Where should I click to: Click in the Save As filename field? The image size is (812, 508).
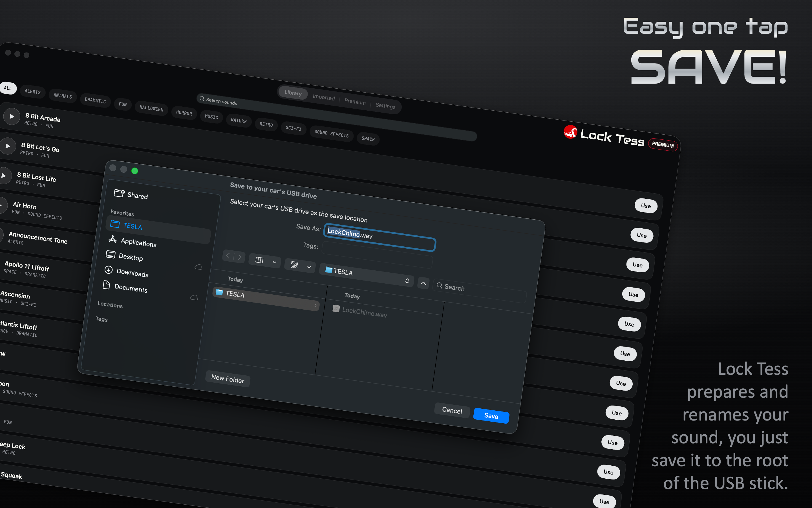379,237
